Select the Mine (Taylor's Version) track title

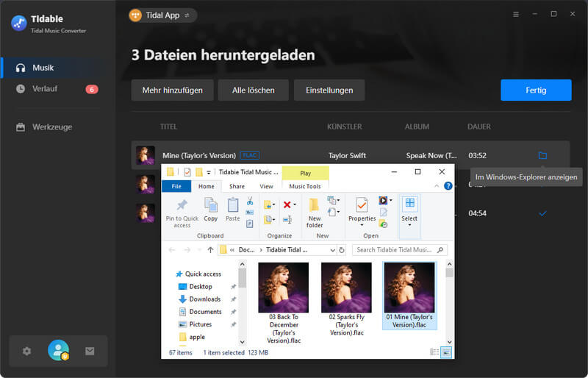199,155
